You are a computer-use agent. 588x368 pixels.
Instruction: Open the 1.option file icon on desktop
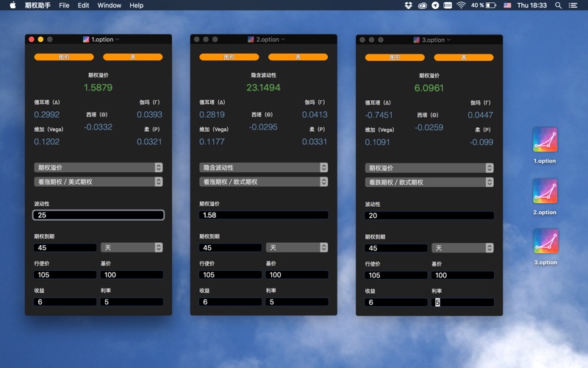tap(545, 141)
